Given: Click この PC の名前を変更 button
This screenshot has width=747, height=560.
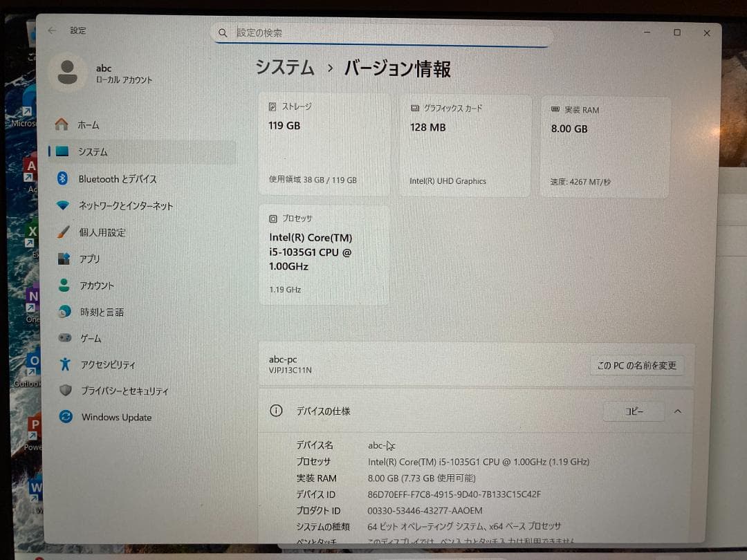Looking at the screenshot, I should 637,365.
